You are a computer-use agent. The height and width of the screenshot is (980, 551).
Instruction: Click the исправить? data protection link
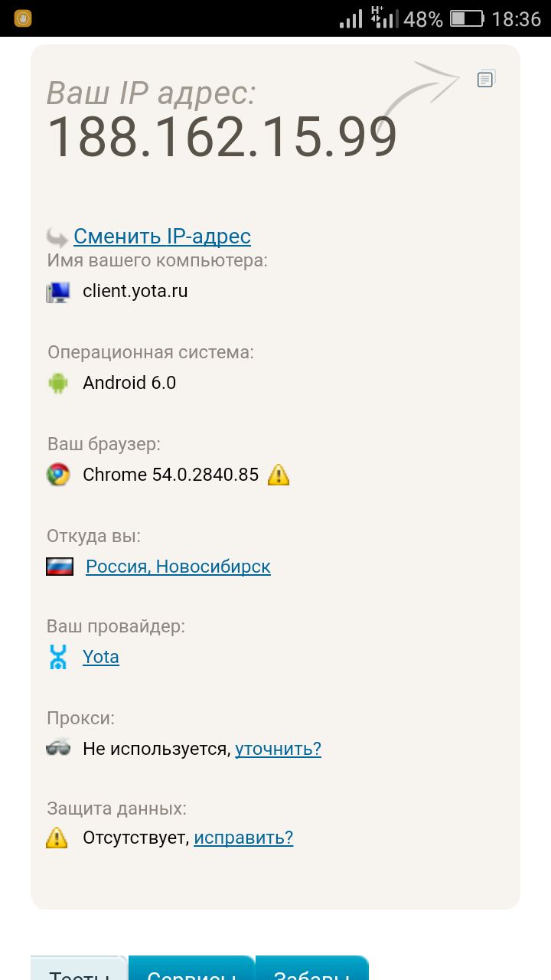[243, 838]
